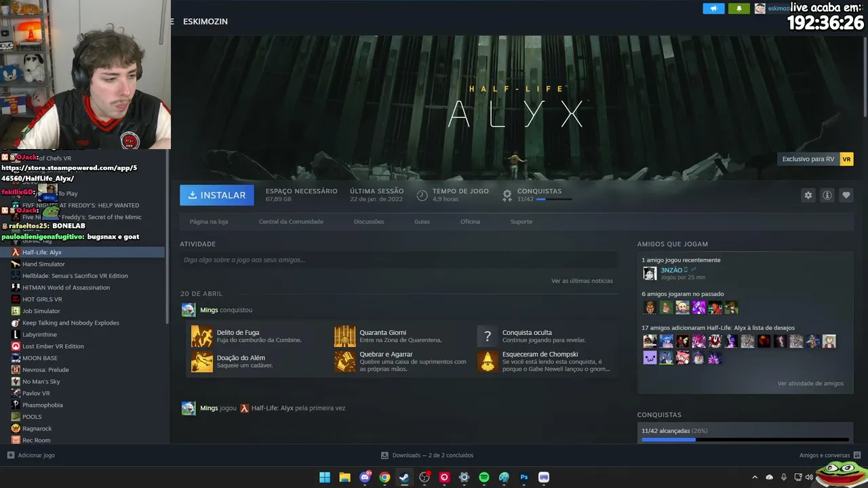Click the first avatar under 'jogaram no passado'
The height and width of the screenshot is (488, 868).
650,308
